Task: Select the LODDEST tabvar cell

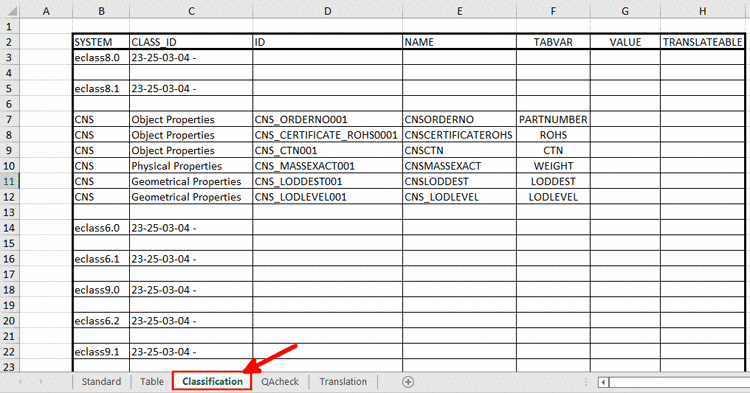Action: tap(553, 182)
